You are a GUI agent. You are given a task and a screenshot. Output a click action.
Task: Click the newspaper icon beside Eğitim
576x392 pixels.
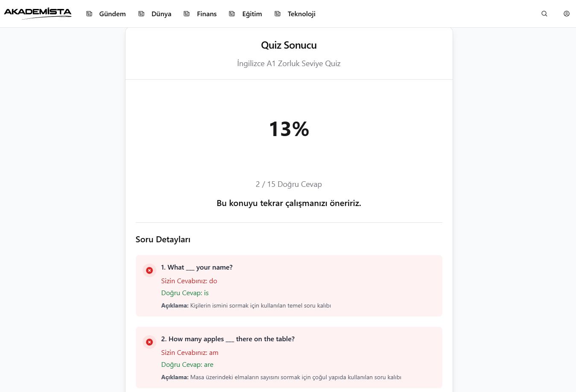pos(232,14)
